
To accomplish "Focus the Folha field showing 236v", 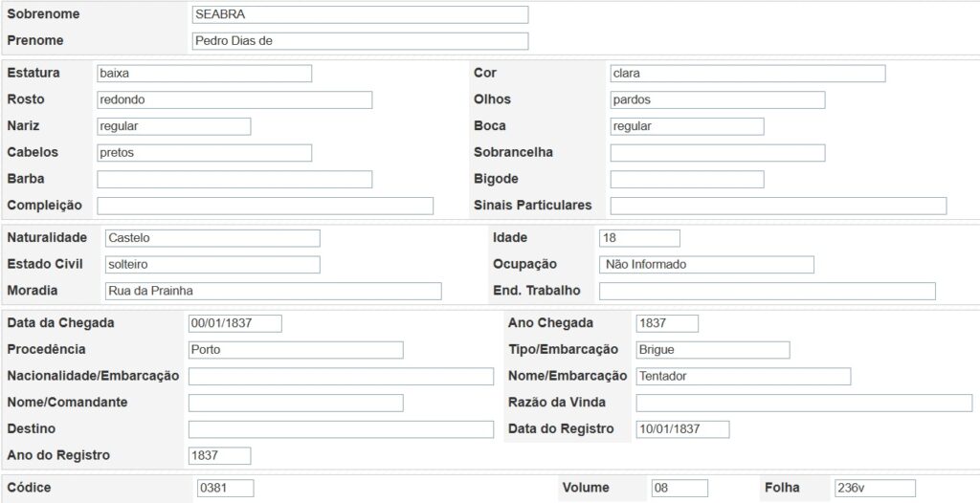I will (x=874, y=489).
